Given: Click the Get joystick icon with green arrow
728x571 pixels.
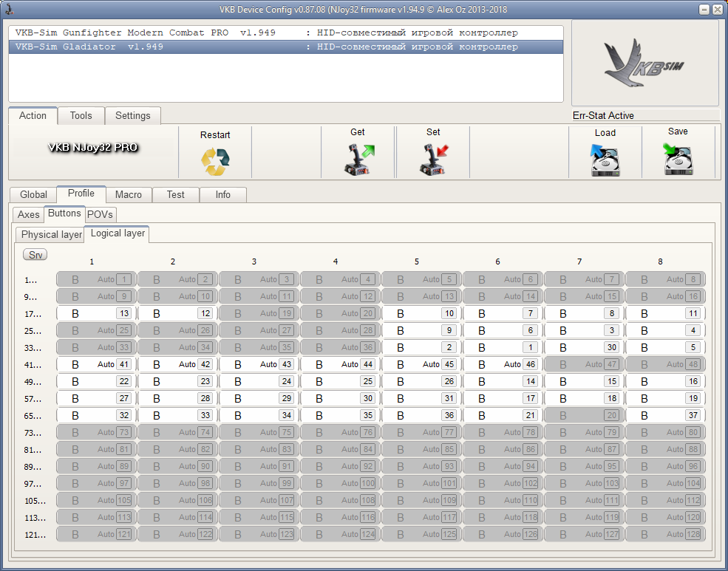Looking at the screenshot, I should (358, 160).
